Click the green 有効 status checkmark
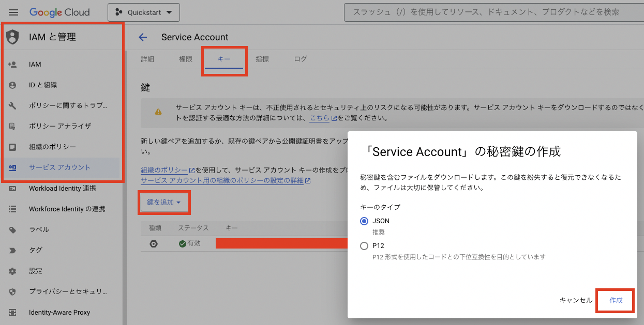This screenshot has width=644, height=325. point(183,244)
